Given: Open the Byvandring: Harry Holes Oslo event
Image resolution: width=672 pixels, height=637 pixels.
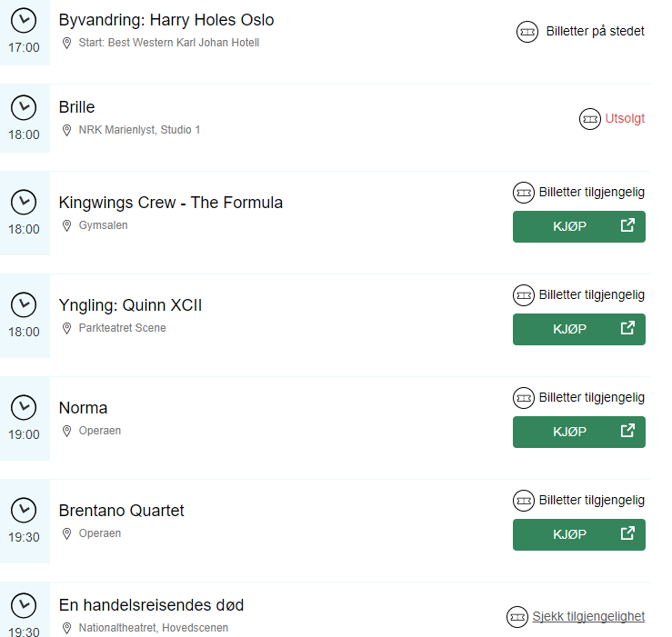Looking at the screenshot, I should 166,20.
